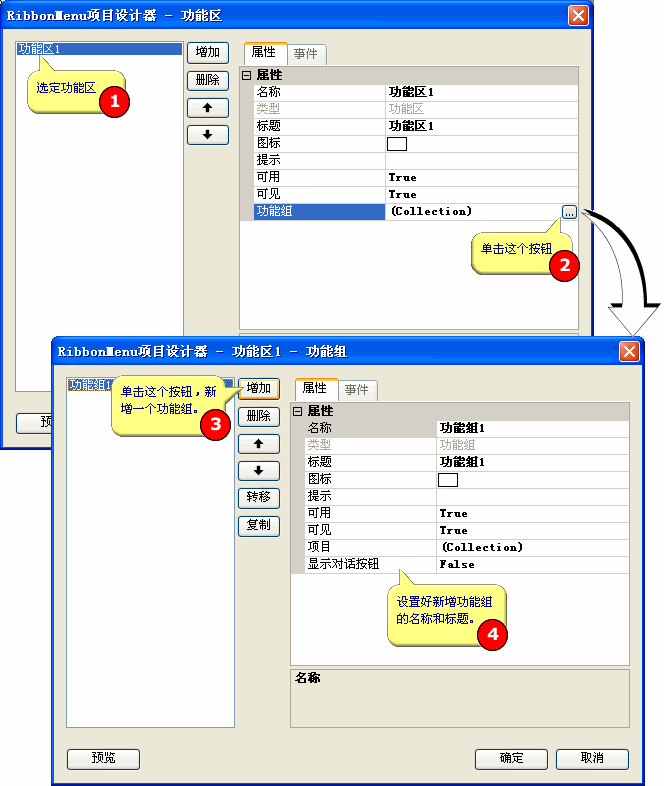This screenshot has width=664, height=786.
Task: Click 增加 to add a new 功能组
Action: [x=259, y=388]
